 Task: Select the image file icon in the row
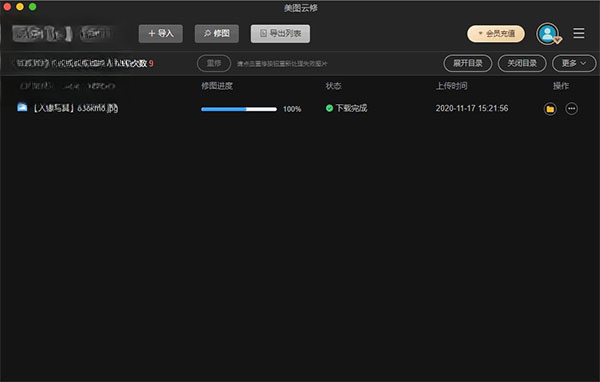tap(22, 107)
